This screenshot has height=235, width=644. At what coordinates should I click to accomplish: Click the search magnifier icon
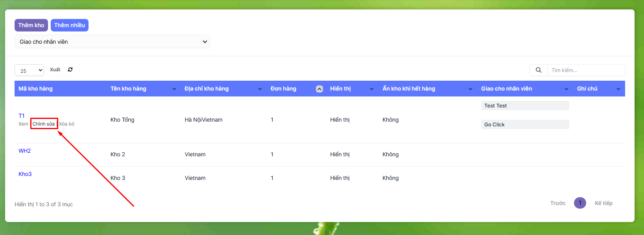(539, 70)
